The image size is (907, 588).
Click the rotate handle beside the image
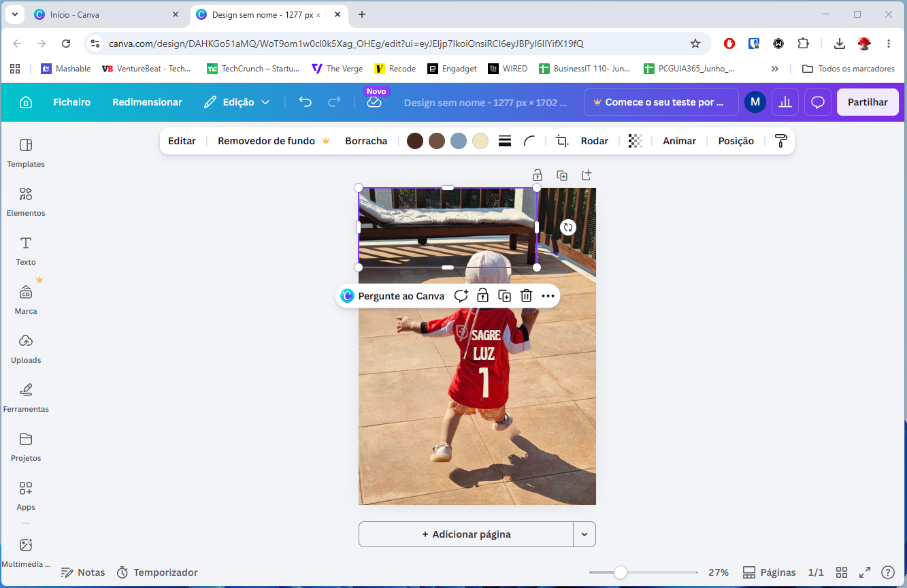[568, 227]
